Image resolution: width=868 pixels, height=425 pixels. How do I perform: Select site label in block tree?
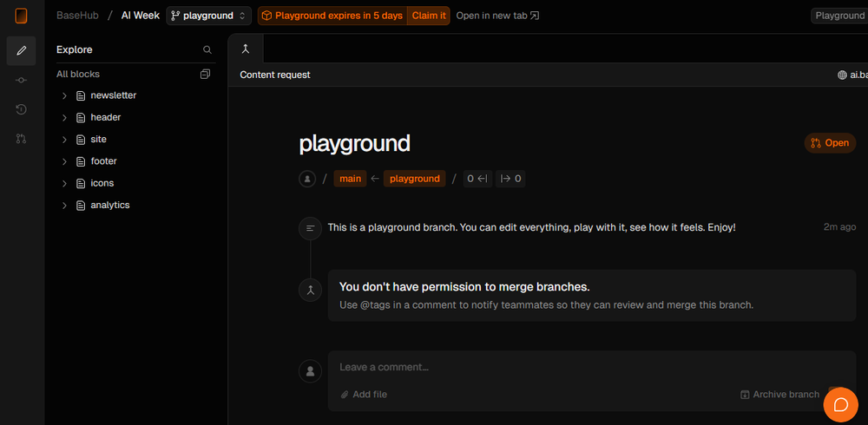coord(99,140)
